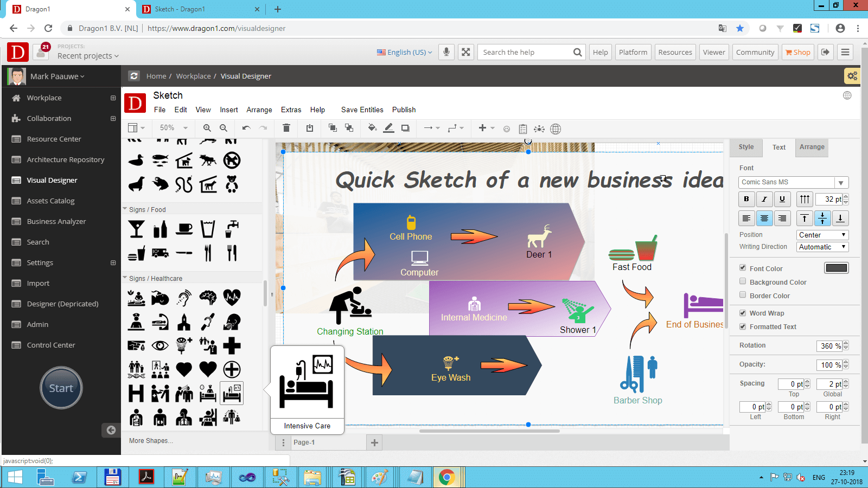Click the align text right icon
Screen dimensions: 868x488
(782, 219)
